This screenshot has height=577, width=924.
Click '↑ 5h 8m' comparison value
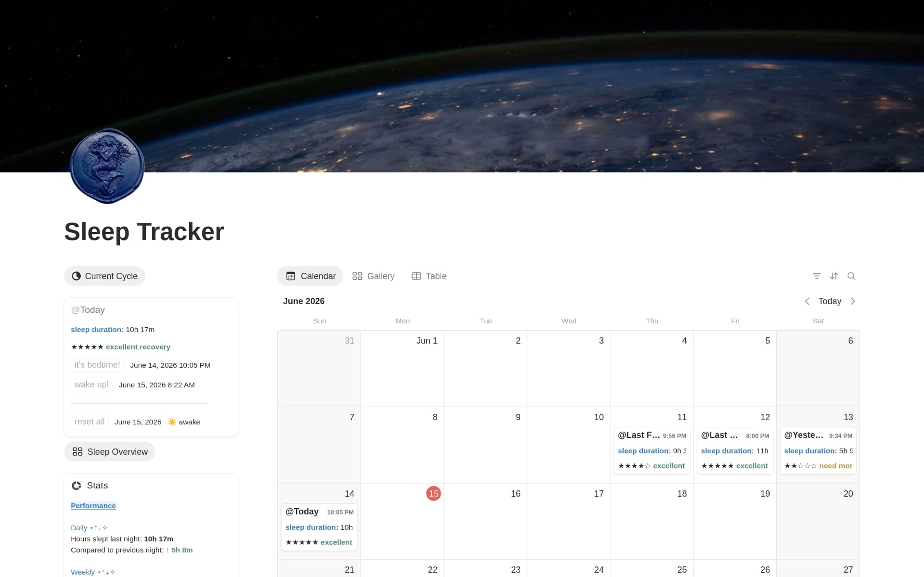(179, 550)
